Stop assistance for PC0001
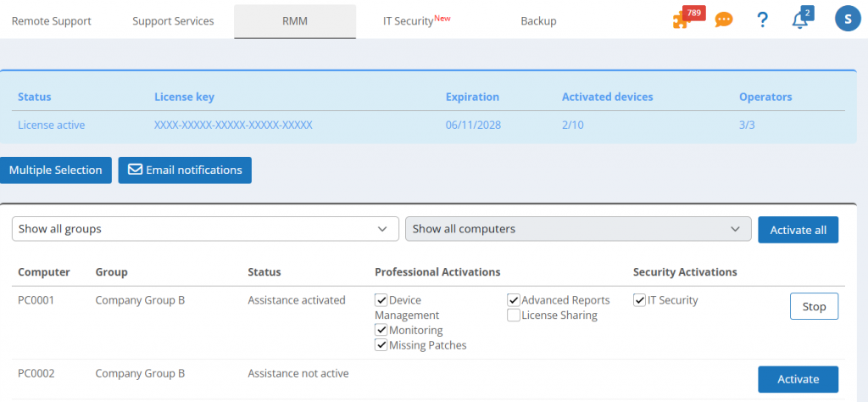 pyautogui.click(x=814, y=307)
